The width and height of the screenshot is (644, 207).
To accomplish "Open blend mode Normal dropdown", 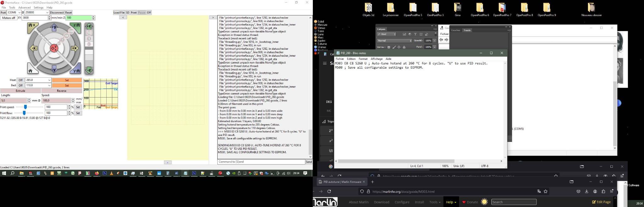I will point(394,41).
